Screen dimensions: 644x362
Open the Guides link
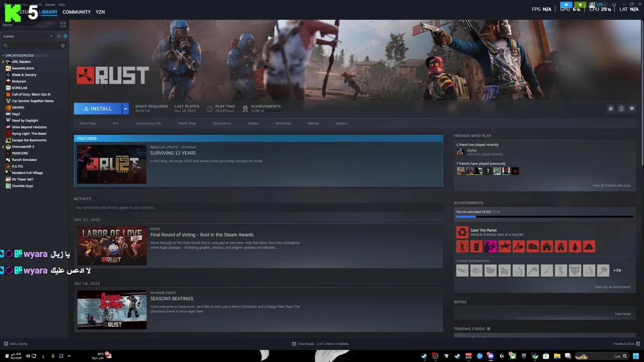(253, 123)
